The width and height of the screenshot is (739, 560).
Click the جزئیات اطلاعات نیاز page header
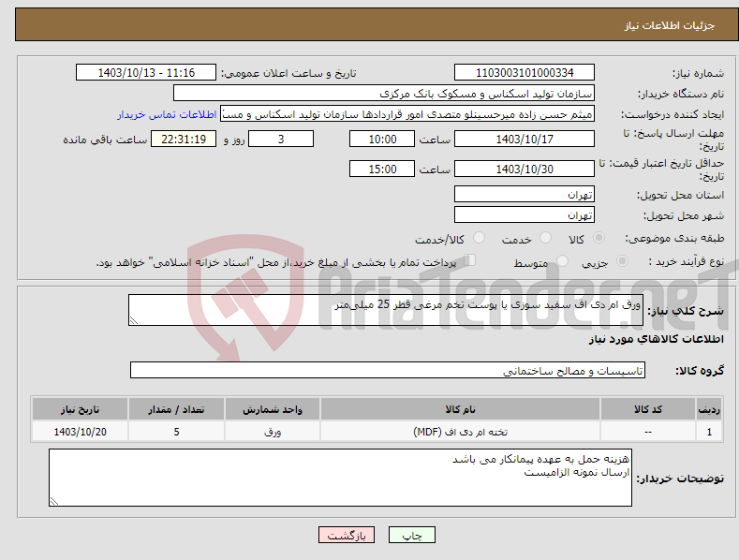pos(670,25)
